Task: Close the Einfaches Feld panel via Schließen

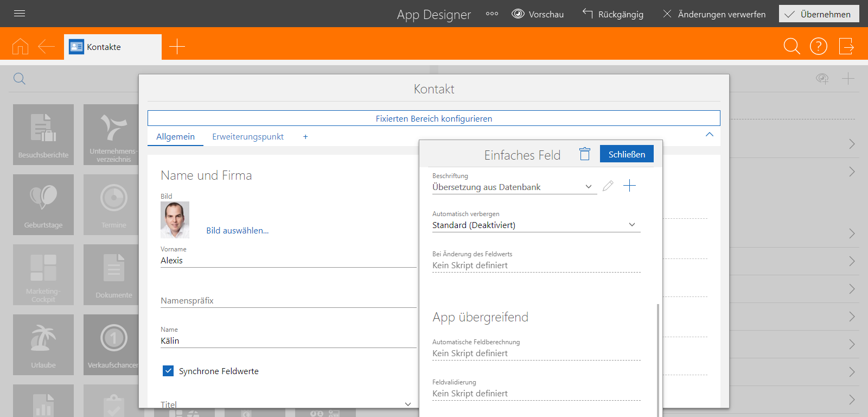Action: tap(627, 154)
